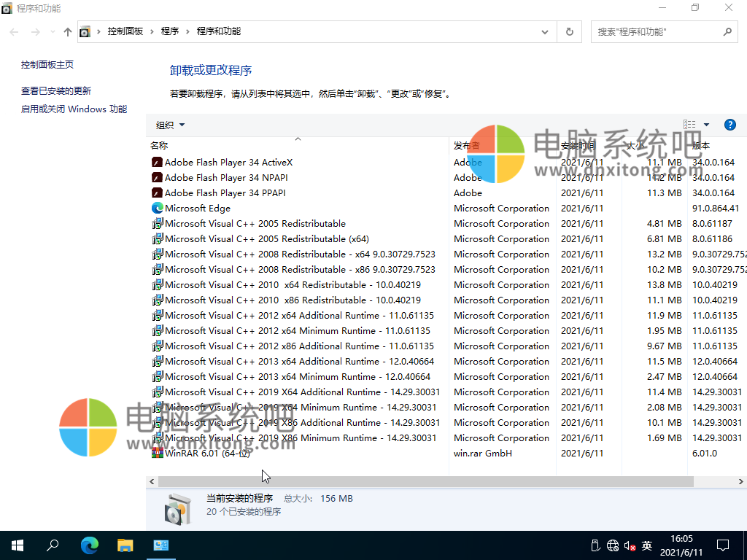Open the notification center icon
The width and height of the screenshot is (747, 560).
pos(723,545)
